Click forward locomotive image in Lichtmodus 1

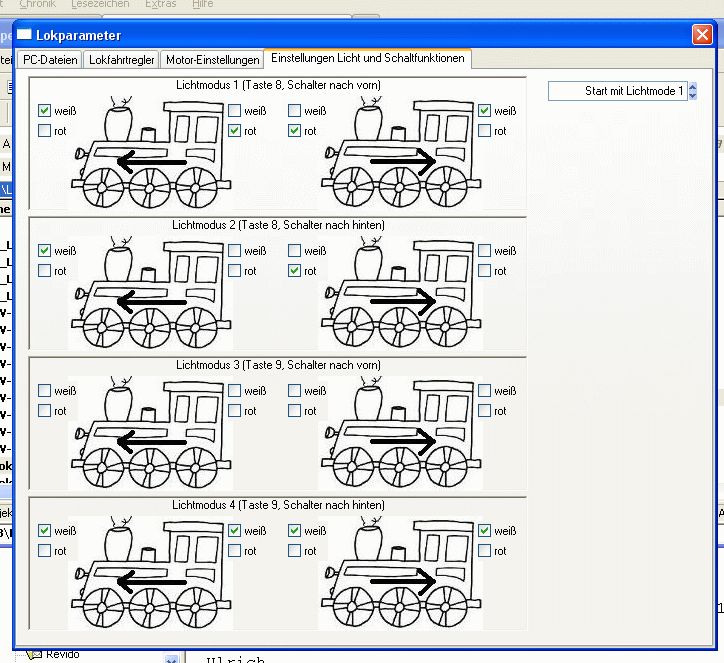pyautogui.click(x=151, y=152)
